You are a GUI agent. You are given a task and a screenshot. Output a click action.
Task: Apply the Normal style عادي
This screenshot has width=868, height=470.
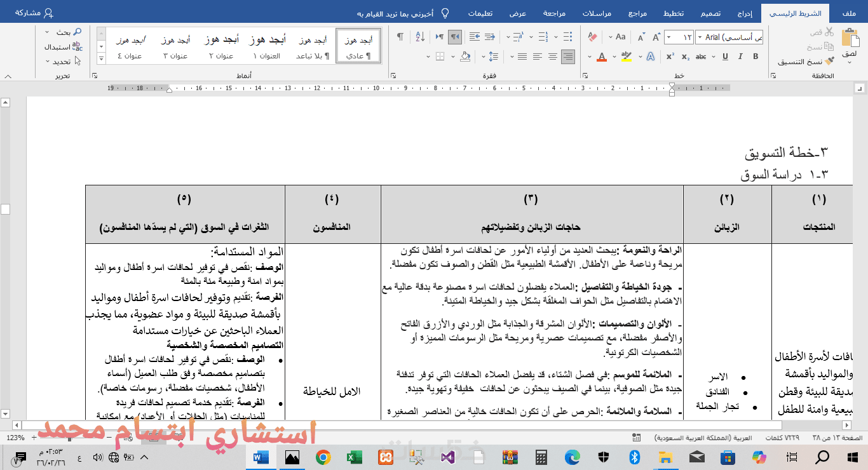358,46
